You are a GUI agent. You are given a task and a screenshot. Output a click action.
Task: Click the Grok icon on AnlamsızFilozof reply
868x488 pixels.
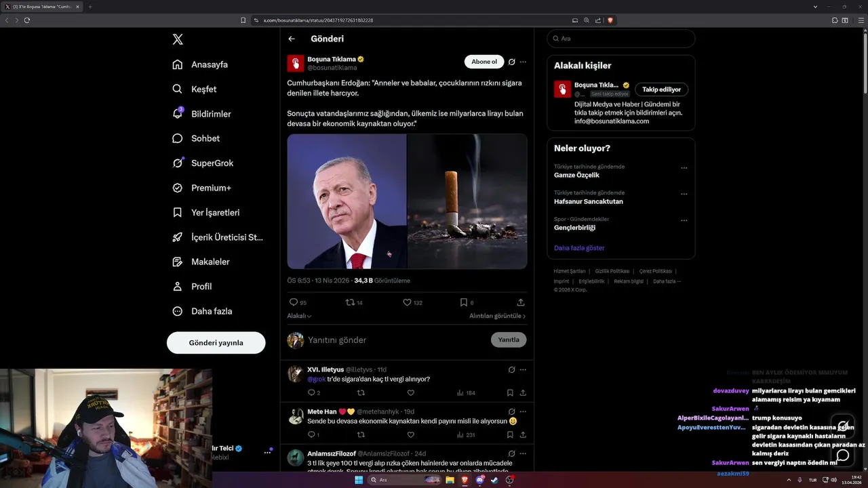click(512, 453)
